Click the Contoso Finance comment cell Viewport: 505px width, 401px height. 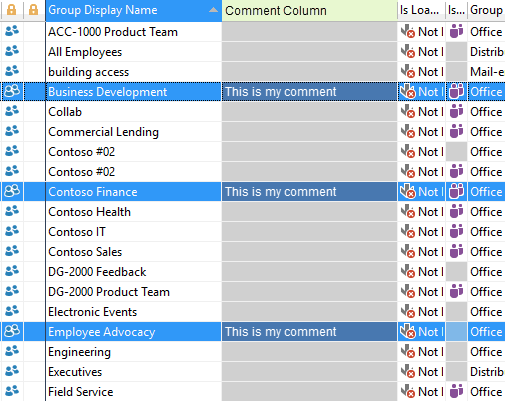tap(309, 192)
